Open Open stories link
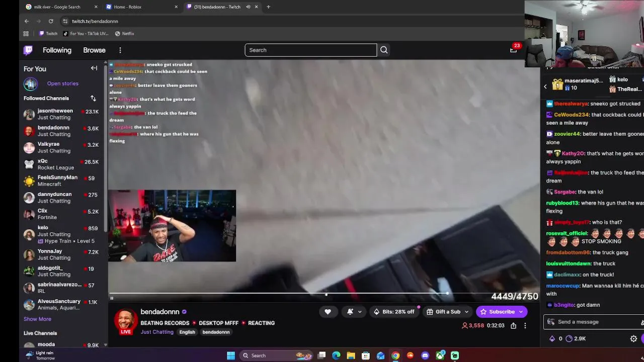The width and height of the screenshot is (644, 362). pos(62,83)
